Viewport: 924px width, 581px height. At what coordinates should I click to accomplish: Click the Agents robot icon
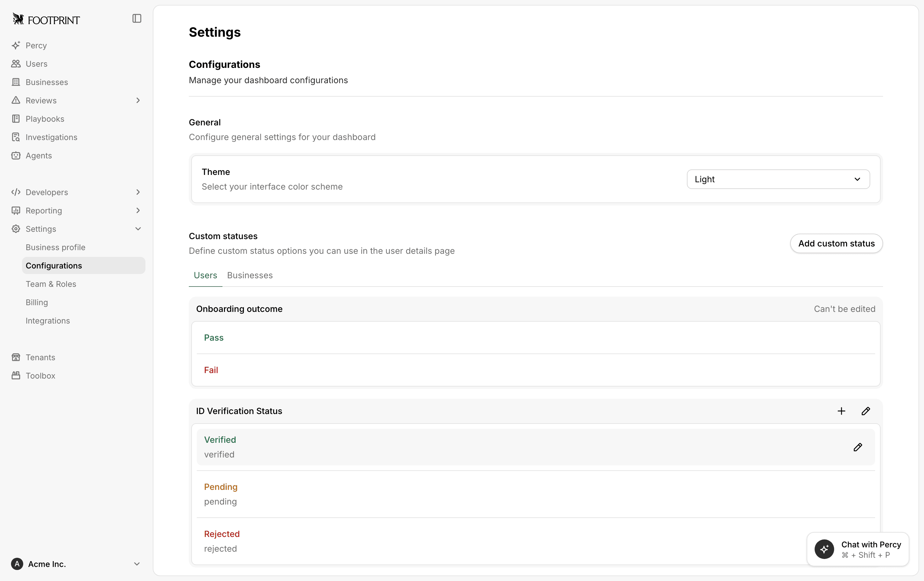16,156
